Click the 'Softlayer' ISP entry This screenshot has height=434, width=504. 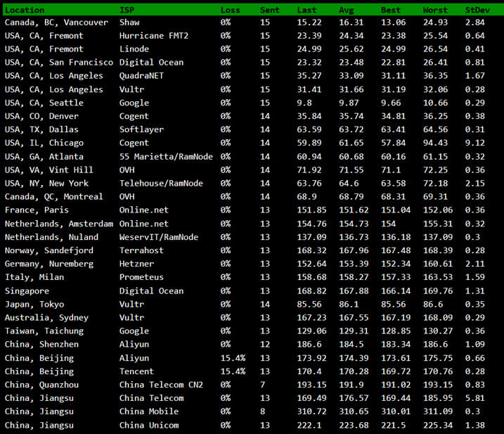(x=142, y=129)
